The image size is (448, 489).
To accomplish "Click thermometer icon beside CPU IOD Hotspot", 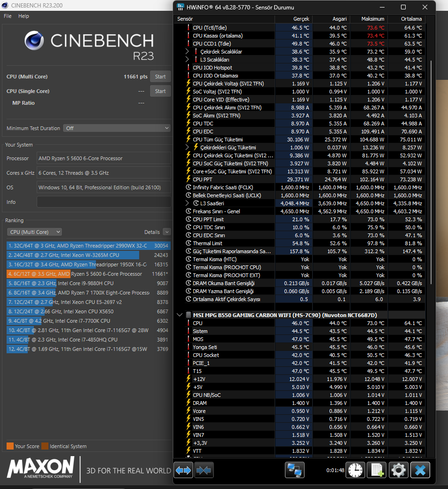I will (188, 67).
